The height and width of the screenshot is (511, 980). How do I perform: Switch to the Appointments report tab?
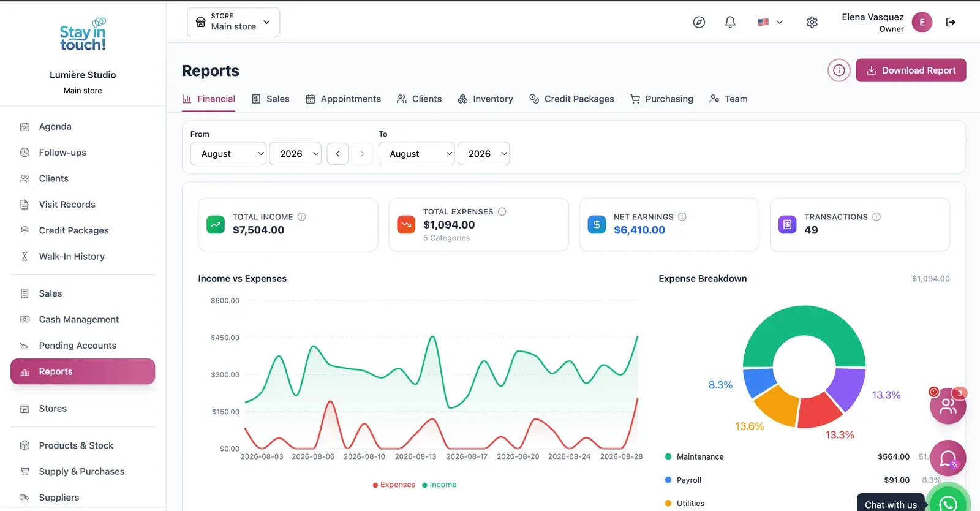pyautogui.click(x=343, y=99)
